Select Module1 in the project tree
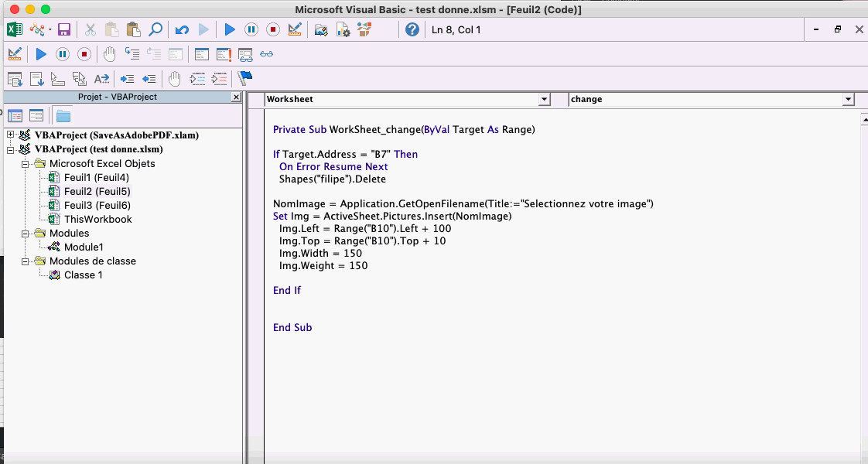The width and height of the screenshot is (868, 464). 84,247
